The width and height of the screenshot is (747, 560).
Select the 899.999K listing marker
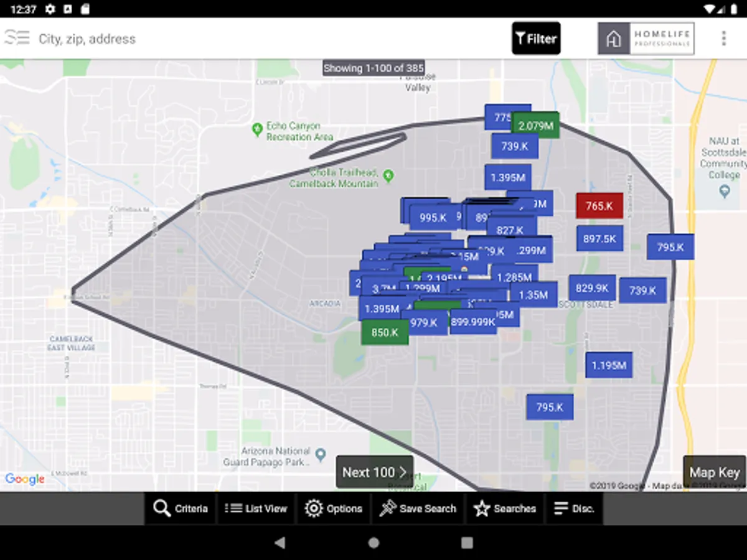pos(473,322)
